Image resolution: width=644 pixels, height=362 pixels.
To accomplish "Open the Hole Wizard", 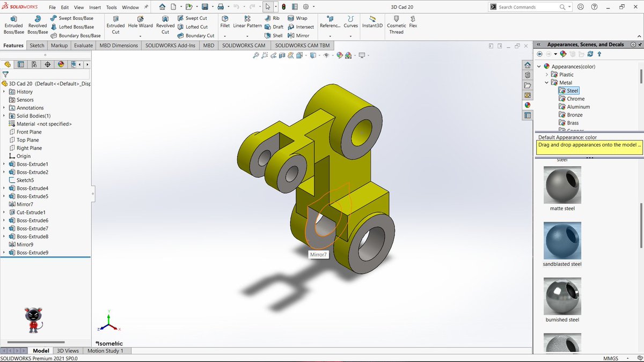I will click(x=140, y=23).
